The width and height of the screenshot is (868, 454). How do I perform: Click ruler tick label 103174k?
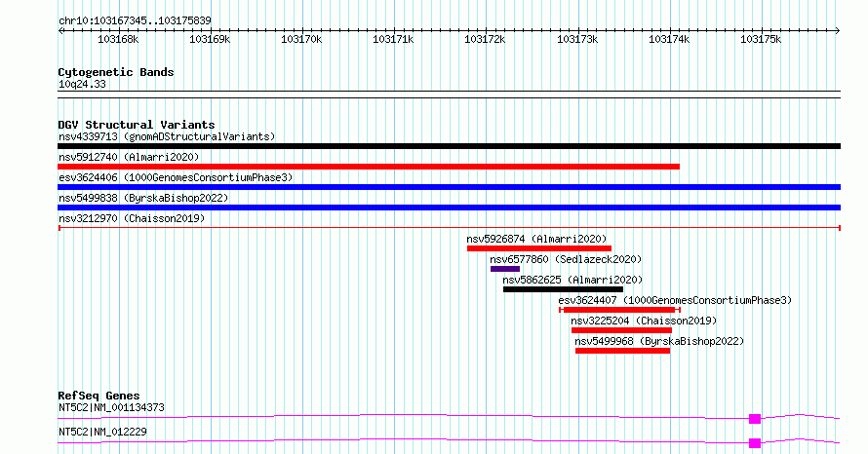coord(669,39)
